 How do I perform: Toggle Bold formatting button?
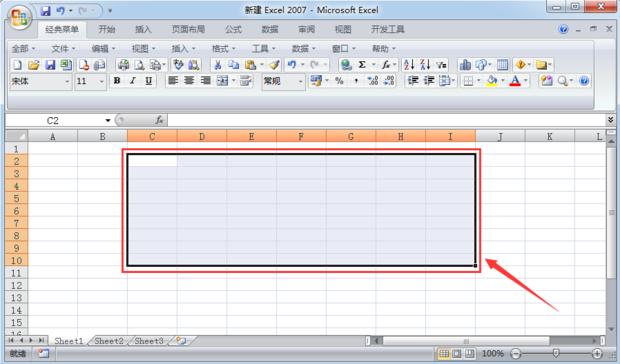pos(117,81)
